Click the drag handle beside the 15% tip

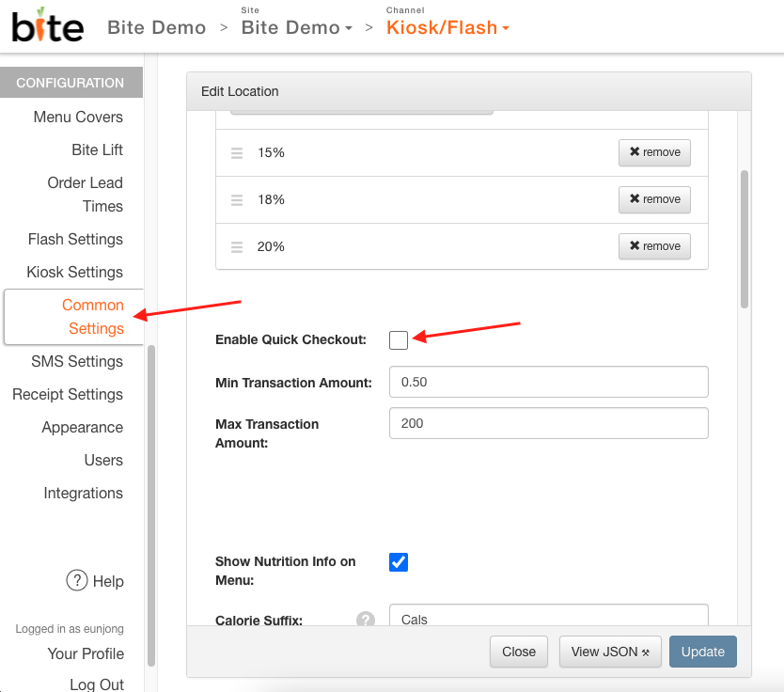pyautogui.click(x=236, y=152)
